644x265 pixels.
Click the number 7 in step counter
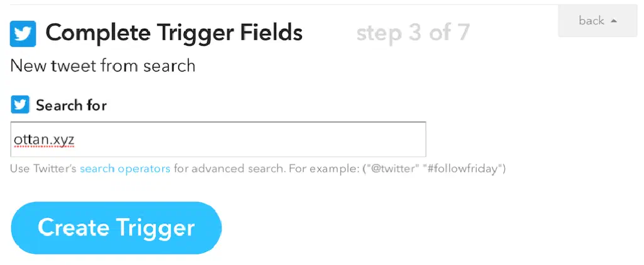pyautogui.click(x=462, y=33)
